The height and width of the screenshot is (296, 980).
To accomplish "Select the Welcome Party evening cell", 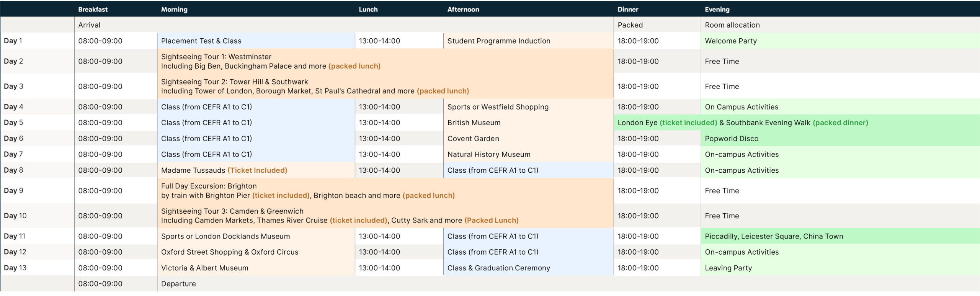I will (730, 41).
